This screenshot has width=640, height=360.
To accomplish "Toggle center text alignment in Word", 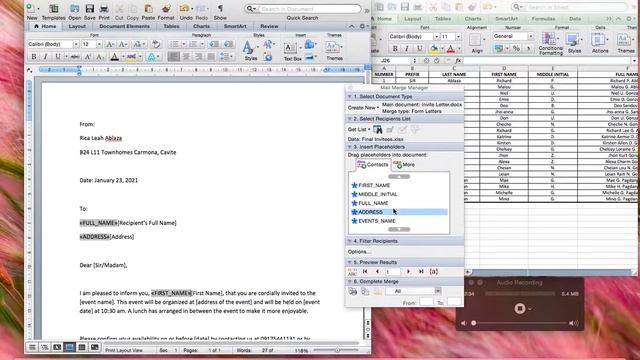I will (186, 57).
